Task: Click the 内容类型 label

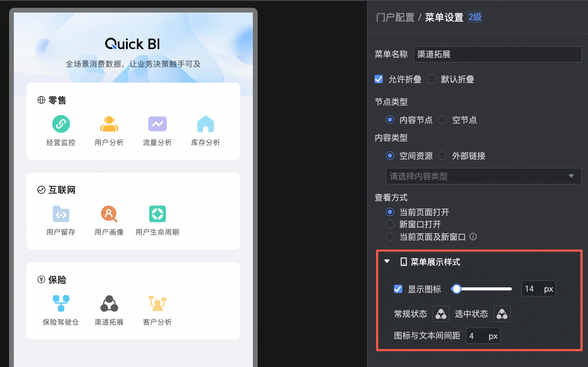Action: pos(391,138)
